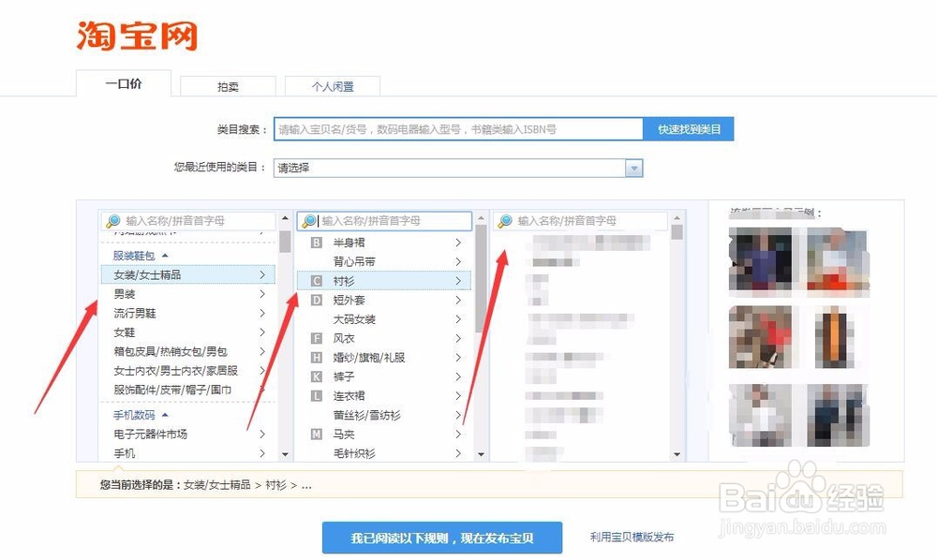Select 连衣裙 subcategory
937x560 pixels.
[x=384, y=395]
